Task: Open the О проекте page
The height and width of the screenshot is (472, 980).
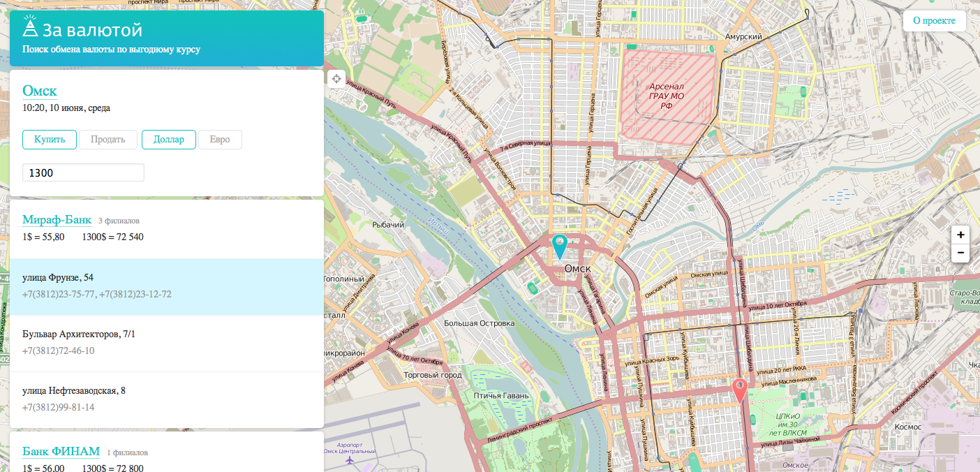Action: click(934, 21)
